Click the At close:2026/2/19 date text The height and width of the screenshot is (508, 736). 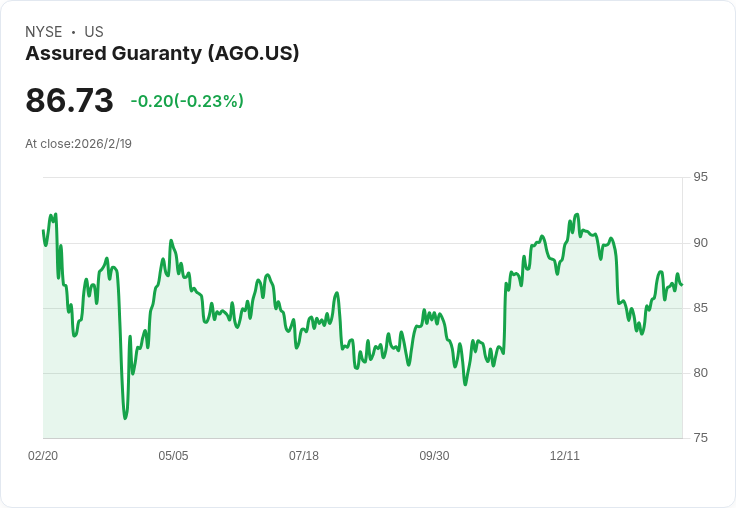(78, 144)
